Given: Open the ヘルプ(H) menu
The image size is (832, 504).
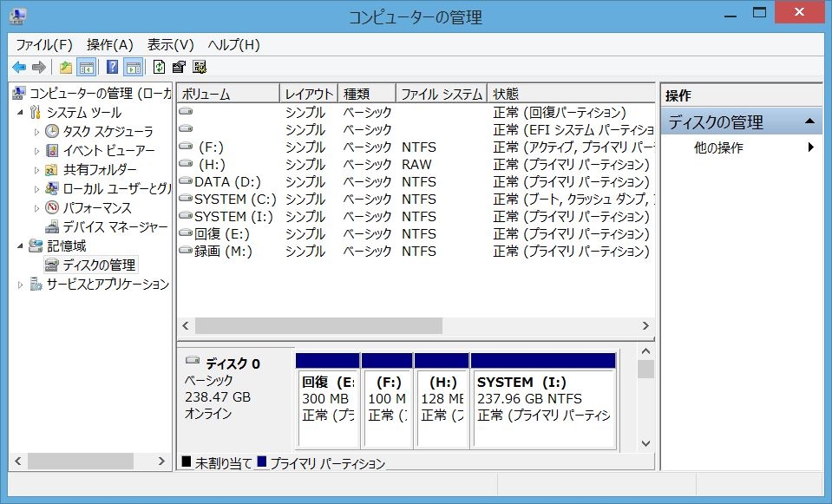Looking at the screenshot, I should tap(233, 45).
